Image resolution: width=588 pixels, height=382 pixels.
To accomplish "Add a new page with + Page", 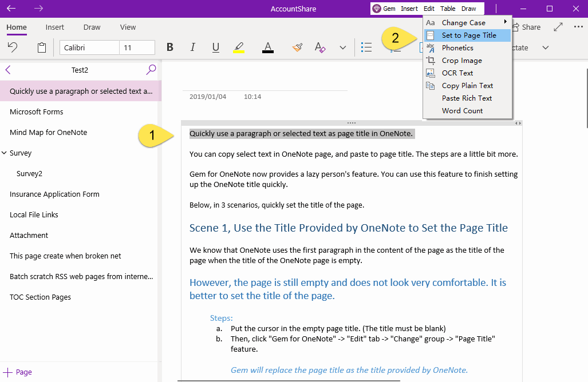I will tap(17, 372).
